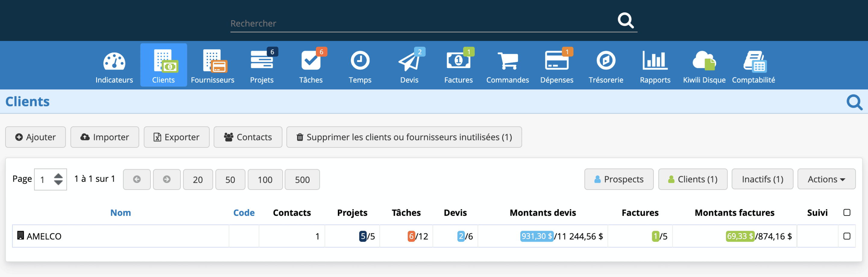This screenshot has height=277, width=868.
Task: Decrement page number with down arrow
Action: [x=58, y=183]
